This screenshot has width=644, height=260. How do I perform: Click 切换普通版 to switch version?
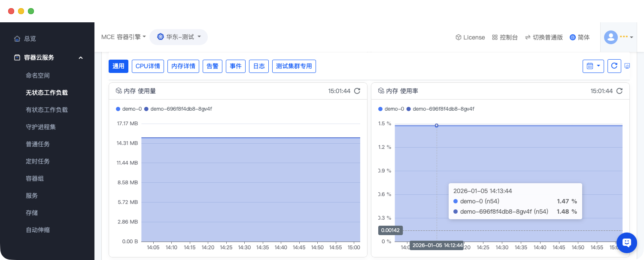point(544,37)
